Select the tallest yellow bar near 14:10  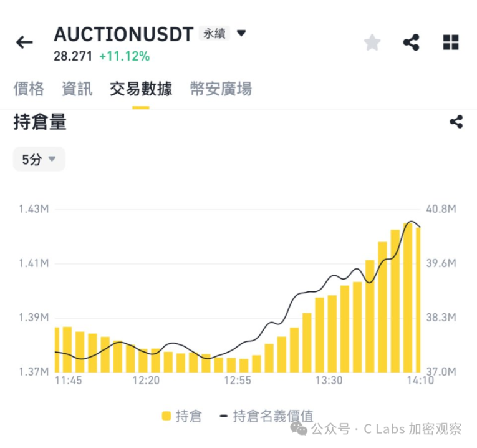[x=408, y=298]
